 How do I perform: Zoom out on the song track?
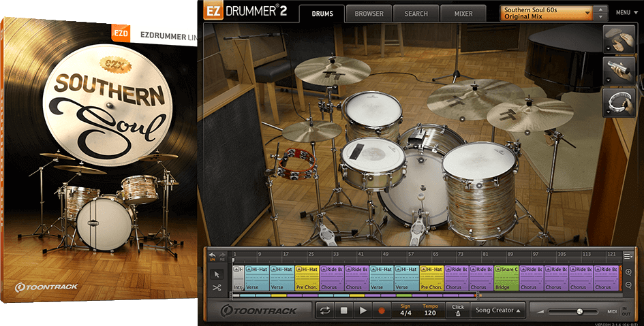(628, 285)
